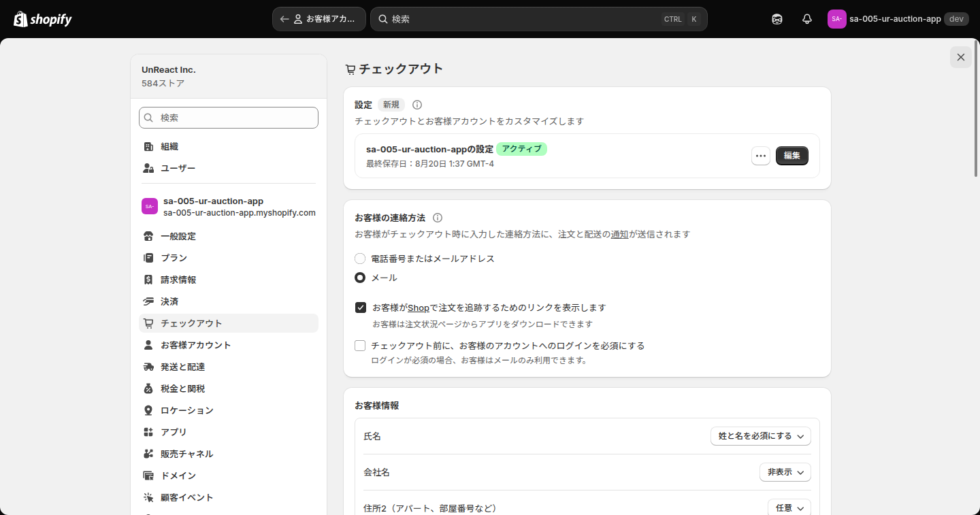Click the back button お客様アカ... in top bar
The width and height of the screenshot is (980, 515).
click(x=319, y=19)
